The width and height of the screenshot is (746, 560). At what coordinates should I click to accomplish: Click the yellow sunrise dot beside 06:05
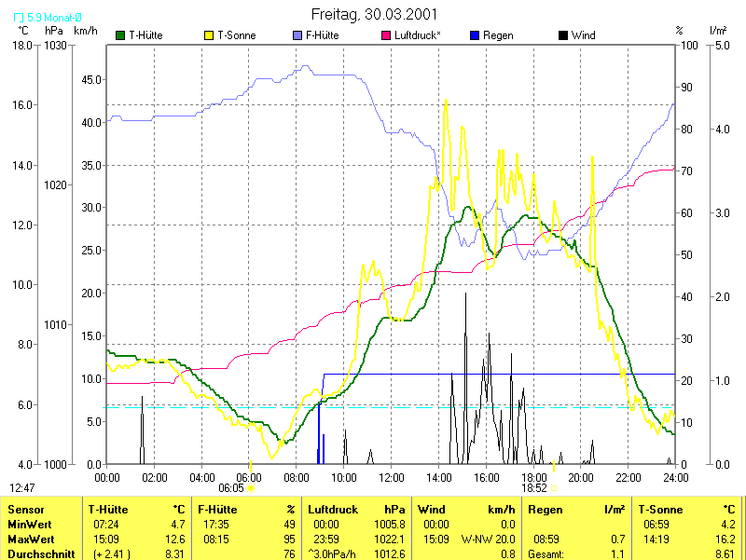point(251,487)
